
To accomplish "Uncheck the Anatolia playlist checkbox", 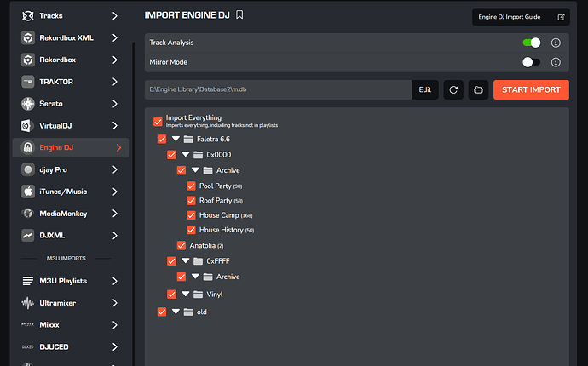I will [x=182, y=246].
